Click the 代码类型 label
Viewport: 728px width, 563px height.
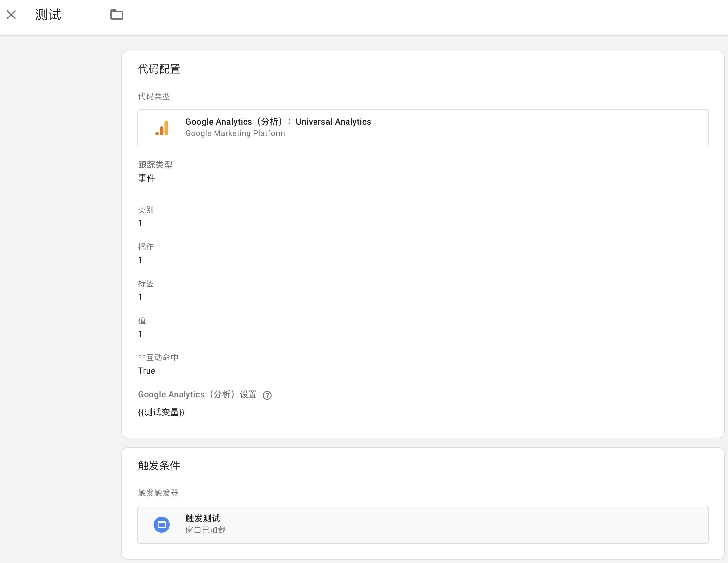(x=154, y=96)
